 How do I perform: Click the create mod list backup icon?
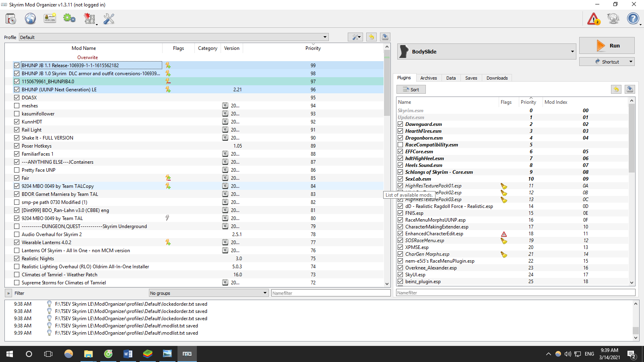[385, 37]
